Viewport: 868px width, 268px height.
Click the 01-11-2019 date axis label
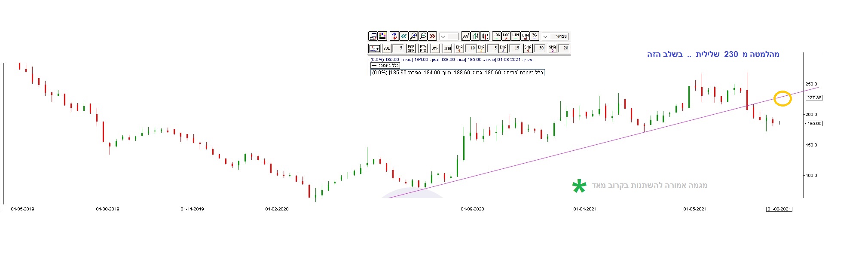tap(192, 209)
